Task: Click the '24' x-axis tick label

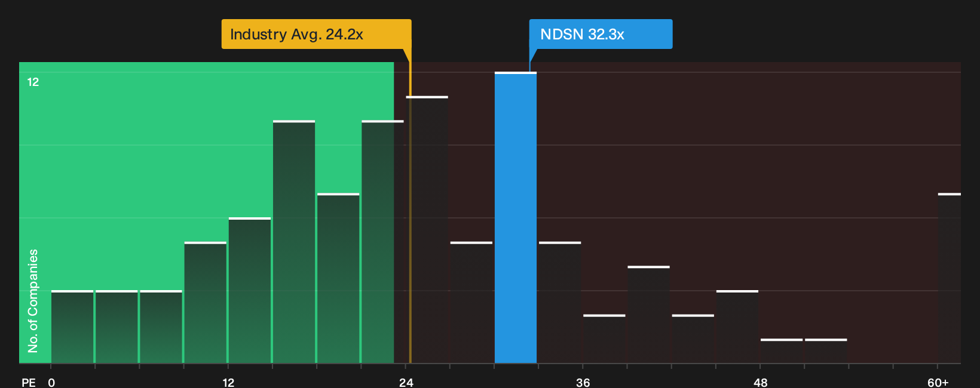Action: tap(406, 382)
